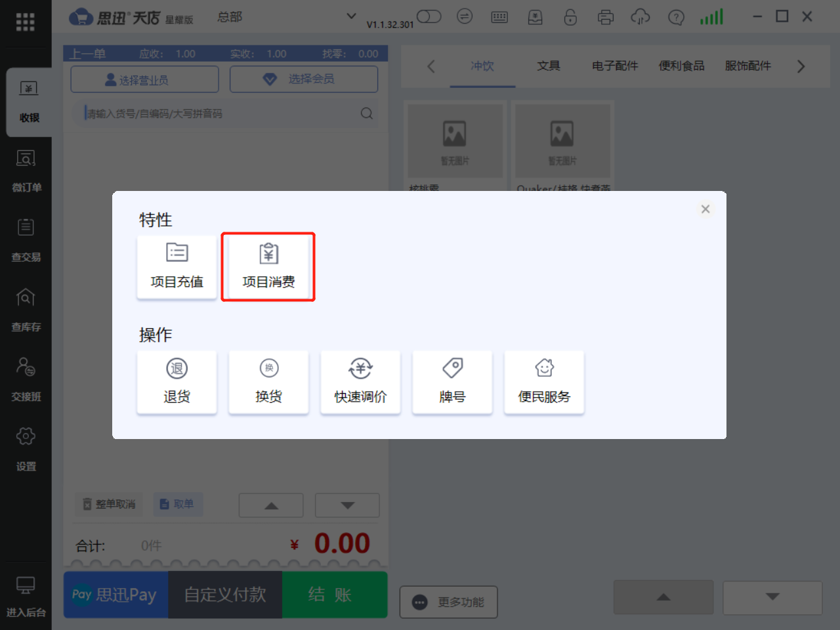840x630 pixels.
Task: Open the help question mark icon
Action: tap(676, 17)
